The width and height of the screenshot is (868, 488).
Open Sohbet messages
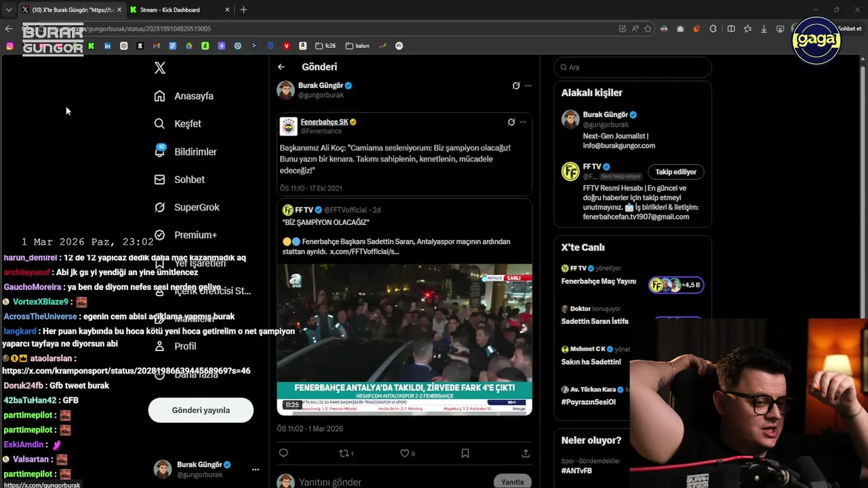[x=179, y=180]
